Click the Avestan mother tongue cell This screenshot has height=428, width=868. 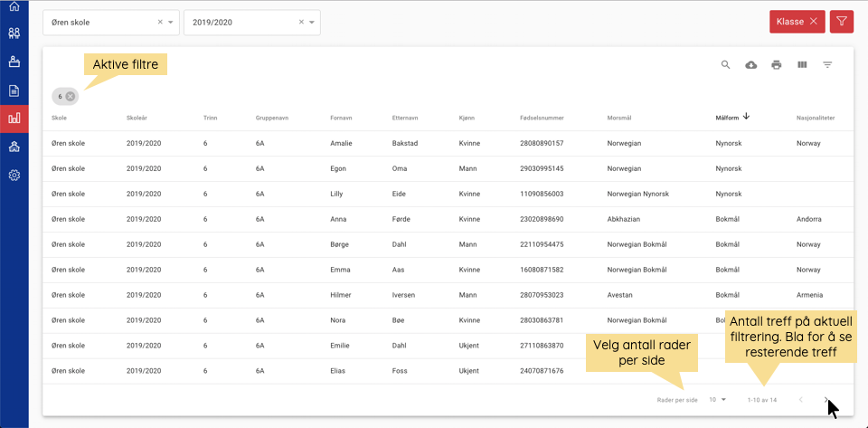pos(618,295)
